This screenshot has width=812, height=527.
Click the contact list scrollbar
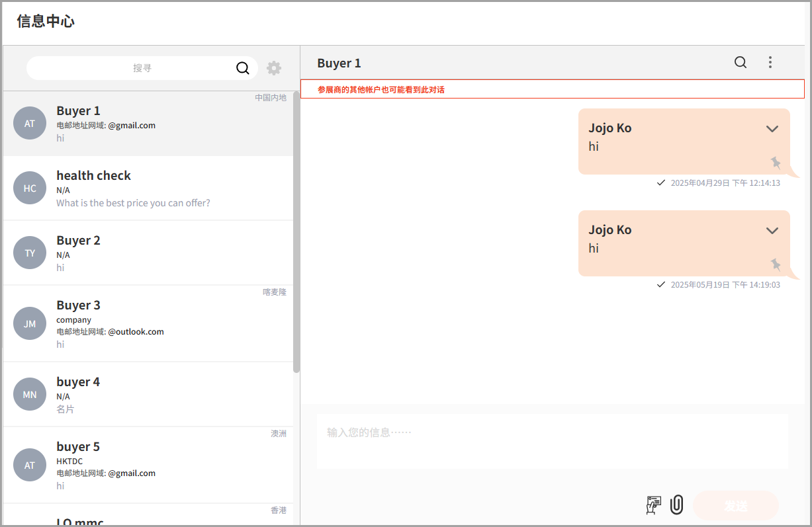296,231
